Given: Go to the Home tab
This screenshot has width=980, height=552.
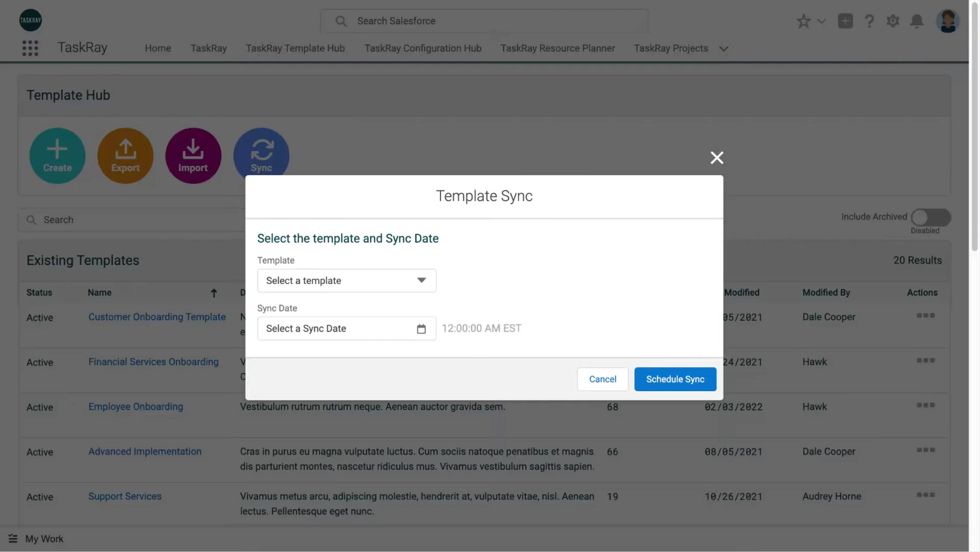Looking at the screenshot, I should 158,48.
